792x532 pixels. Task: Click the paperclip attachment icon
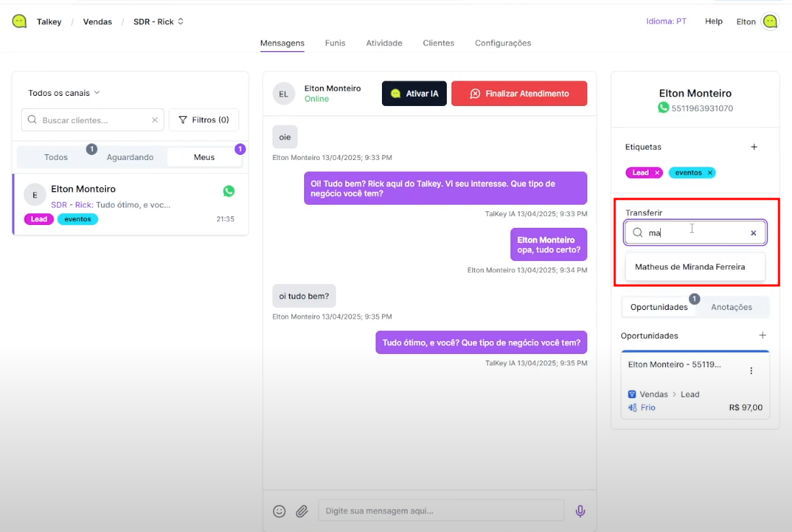point(302,511)
